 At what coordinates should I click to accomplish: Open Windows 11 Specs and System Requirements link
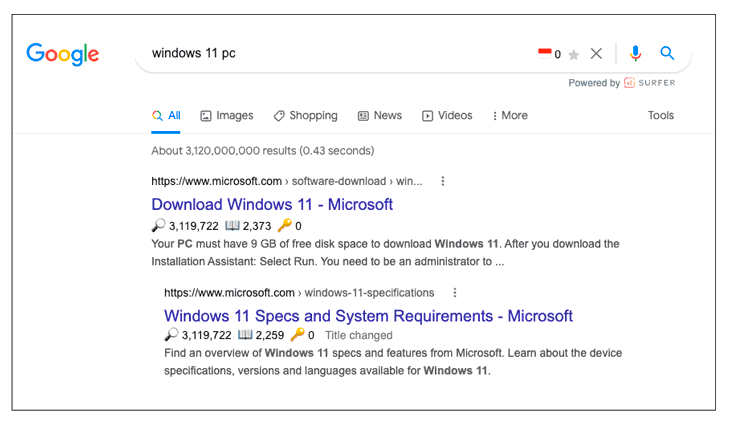[368, 316]
